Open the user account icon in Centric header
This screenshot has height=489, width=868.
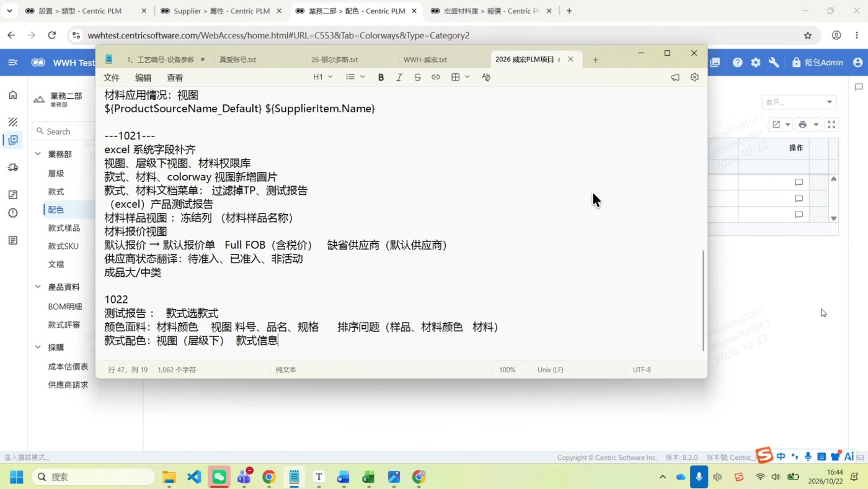tap(858, 63)
